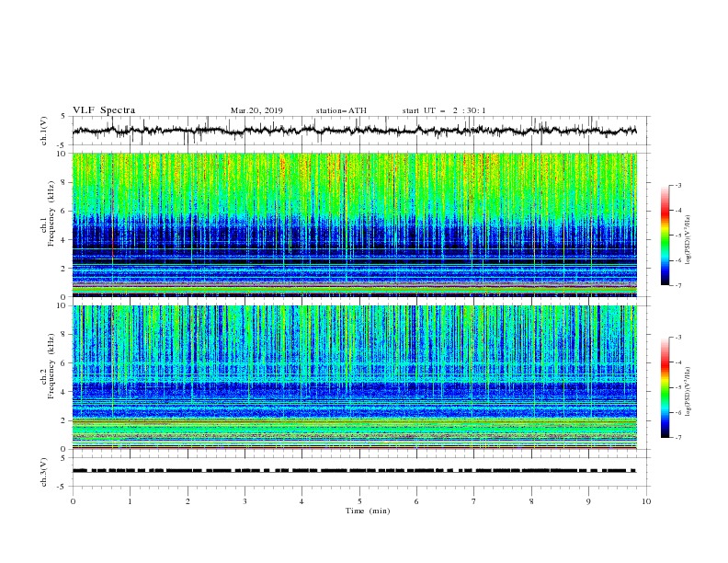Click the "VLF Spectra" plot title
Screen dimensions: 728x563
[104, 110]
